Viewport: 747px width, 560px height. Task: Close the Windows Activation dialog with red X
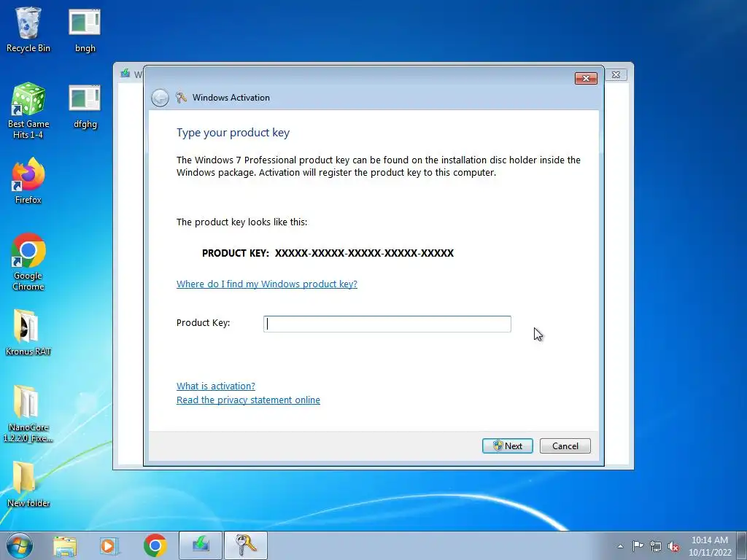[586, 78]
